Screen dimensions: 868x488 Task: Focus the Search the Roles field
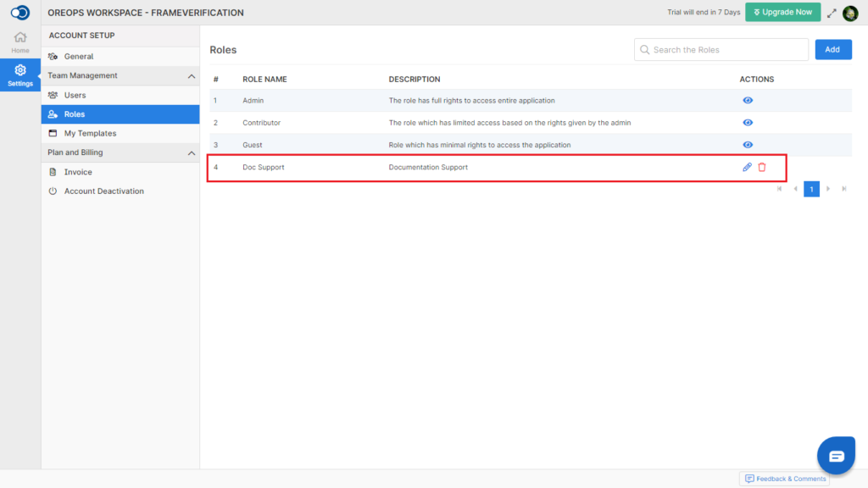tap(721, 49)
